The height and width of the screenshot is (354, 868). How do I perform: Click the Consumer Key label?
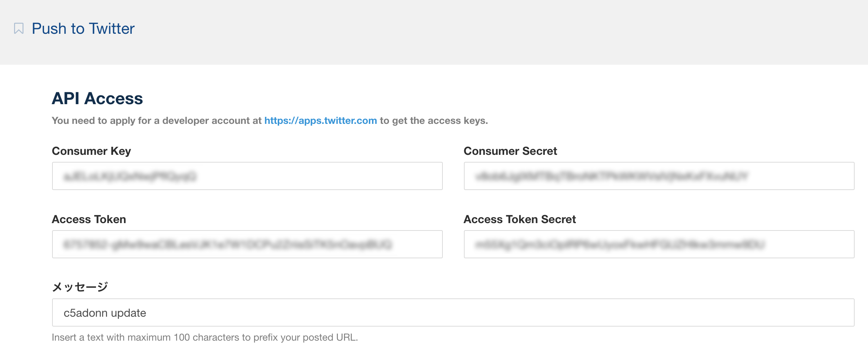pyautogui.click(x=91, y=151)
